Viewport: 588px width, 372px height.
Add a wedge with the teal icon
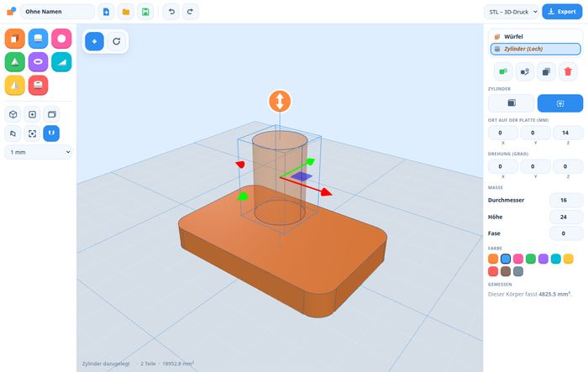[61, 62]
